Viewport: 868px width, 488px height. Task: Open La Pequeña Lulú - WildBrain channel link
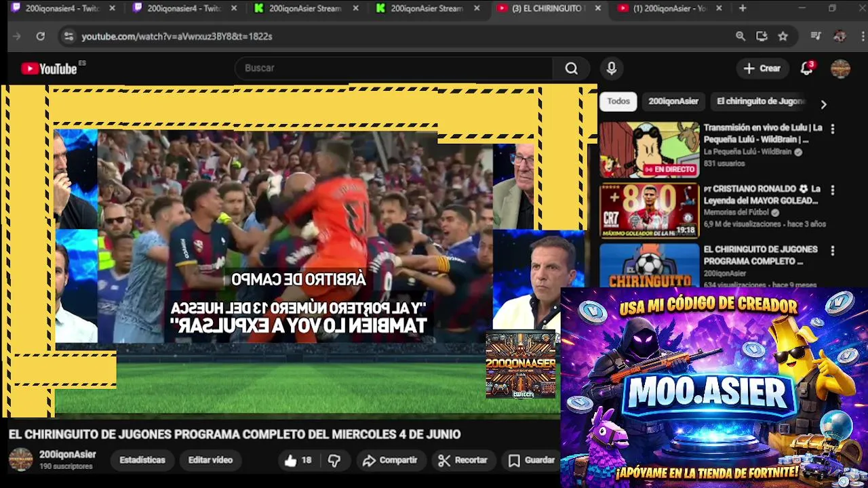[x=747, y=152]
